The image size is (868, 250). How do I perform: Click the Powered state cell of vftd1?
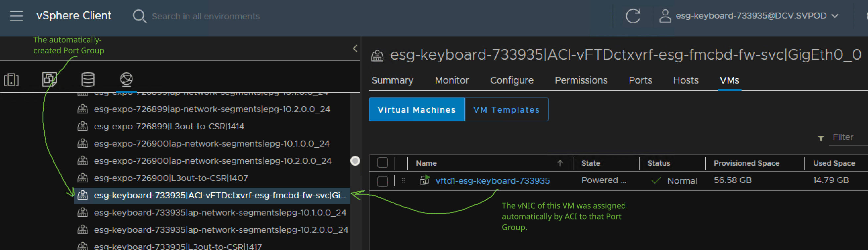(x=603, y=180)
